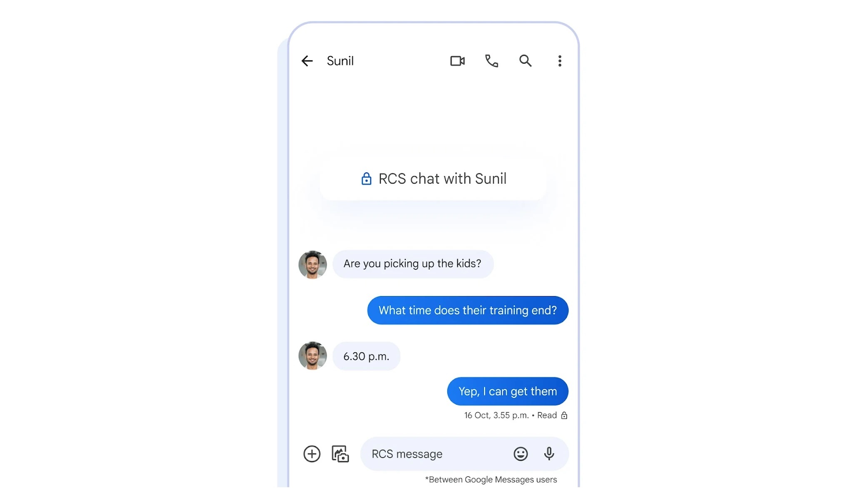Go back using the arrow icon
The width and height of the screenshot is (868, 488).
point(307,61)
